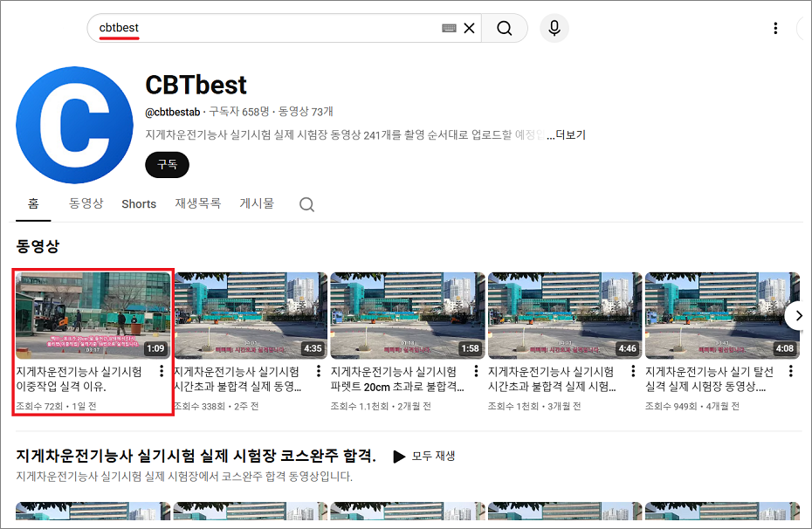Open options menu for 탈선 실격 video
This screenshot has width=812, height=529.
[790, 371]
